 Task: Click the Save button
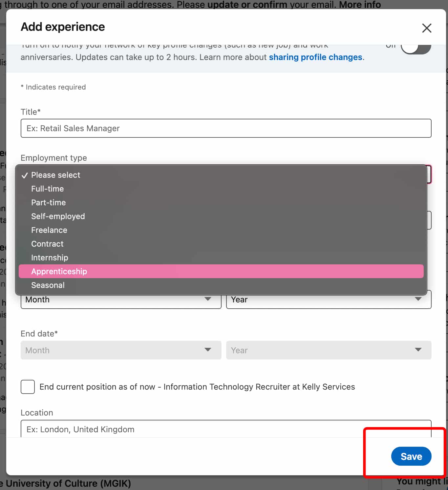pos(411,456)
